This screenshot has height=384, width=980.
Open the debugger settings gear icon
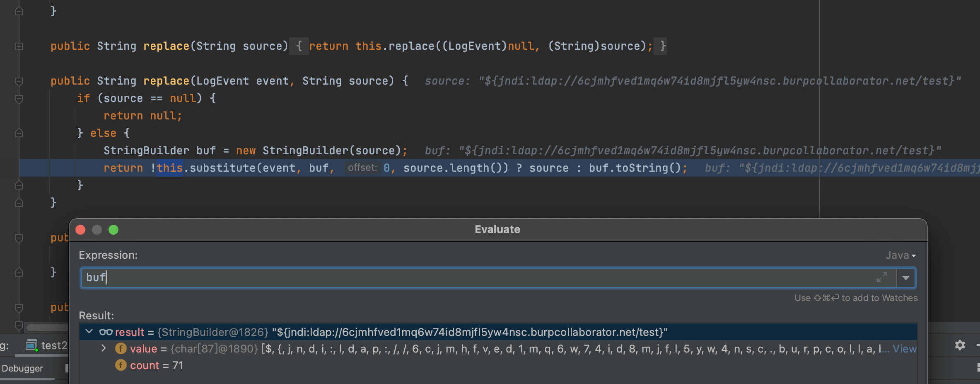(x=960, y=345)
